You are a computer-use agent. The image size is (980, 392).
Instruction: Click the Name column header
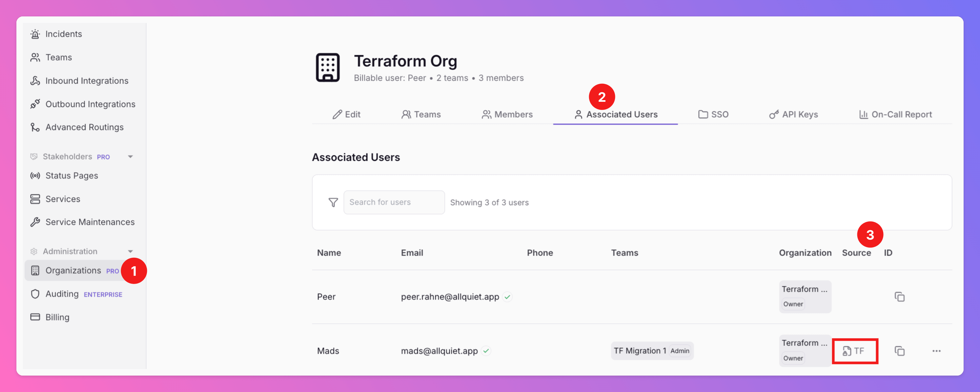(x=329, y=252)
